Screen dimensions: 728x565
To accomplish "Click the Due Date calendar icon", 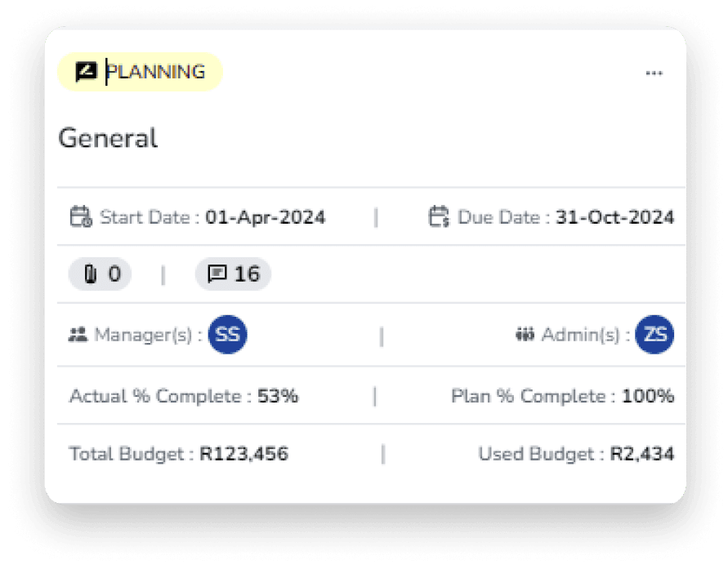I will tap(439, 217).
